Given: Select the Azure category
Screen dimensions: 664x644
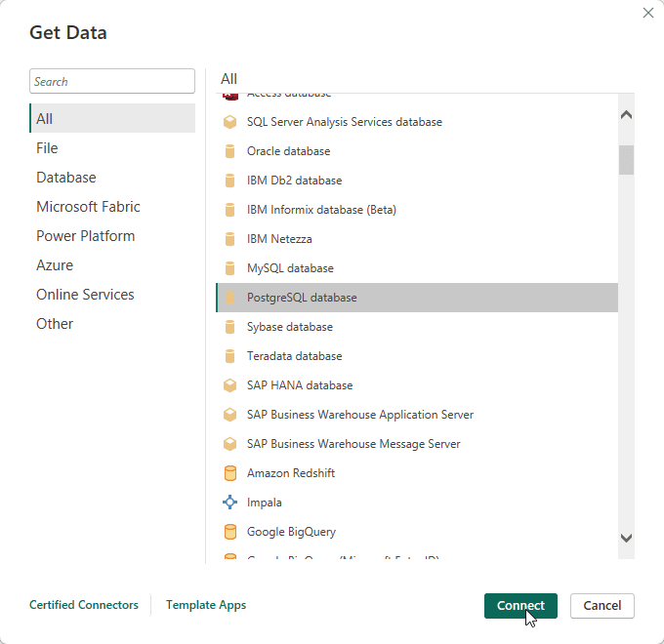Looking at the screenshot, I should [112, 264].
